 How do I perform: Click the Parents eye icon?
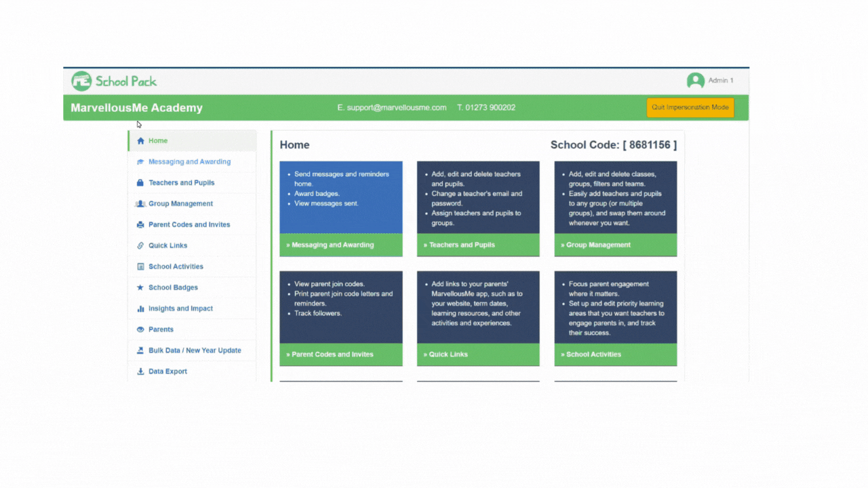[140, 330]
